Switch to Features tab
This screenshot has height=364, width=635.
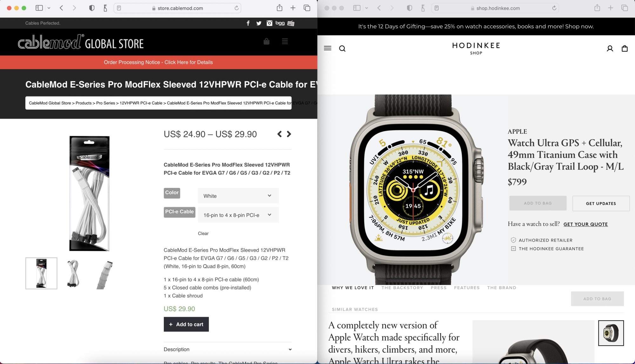pyautogui.click(x=467, y=288)
